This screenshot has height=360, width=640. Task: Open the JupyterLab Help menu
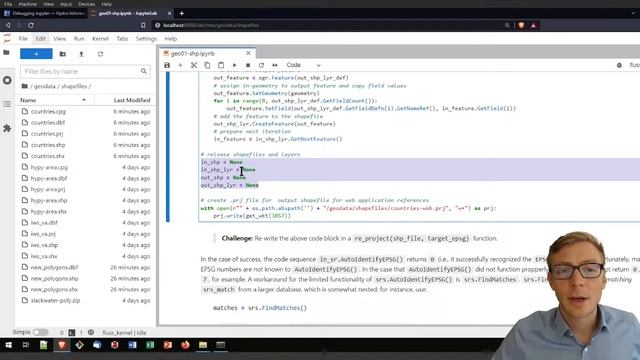171,39
